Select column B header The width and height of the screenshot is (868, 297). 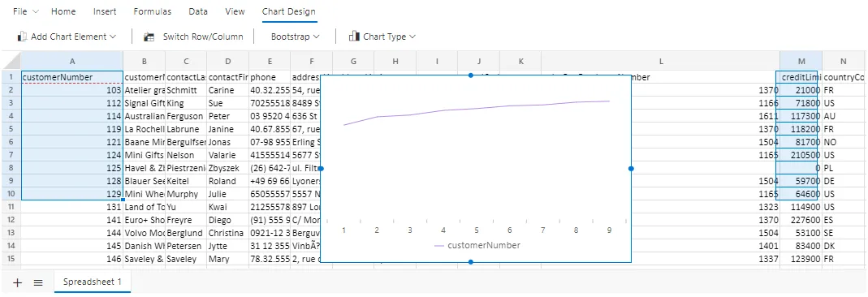tap(144, 61)
